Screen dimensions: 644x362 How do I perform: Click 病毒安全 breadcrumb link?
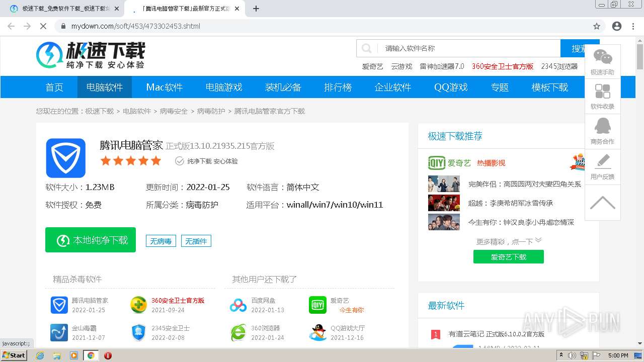coord(174,111)
